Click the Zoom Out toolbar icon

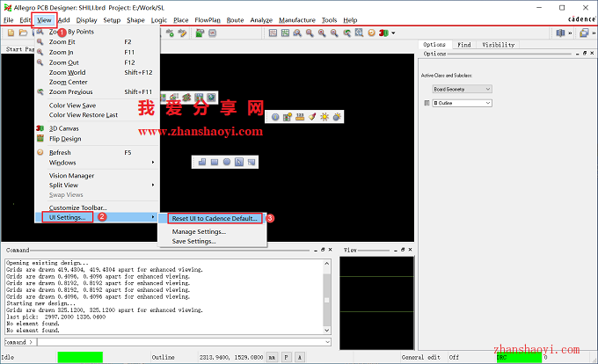pos(334,33)
